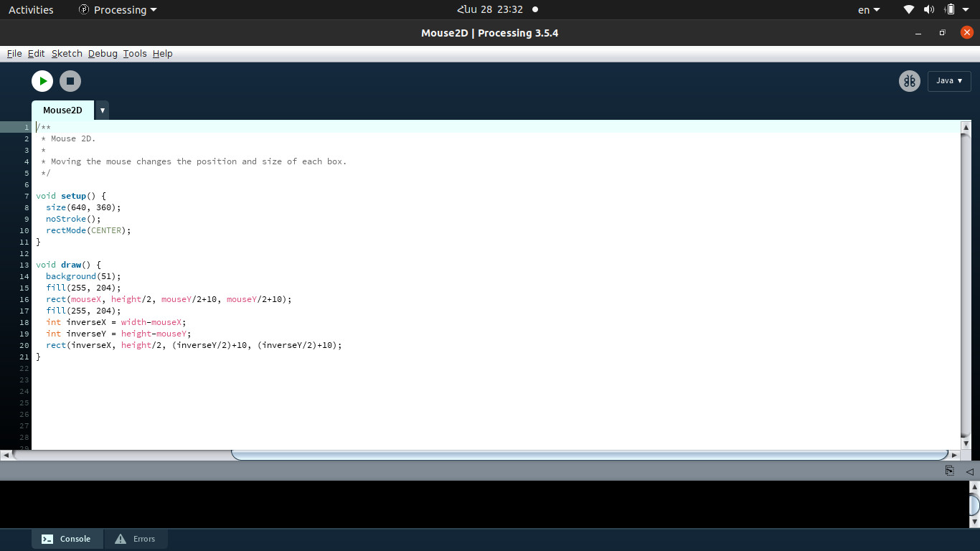980x551 pixels.
Task: Click the editor vertical scrollbar down arrow
Action: coord(966,443)
